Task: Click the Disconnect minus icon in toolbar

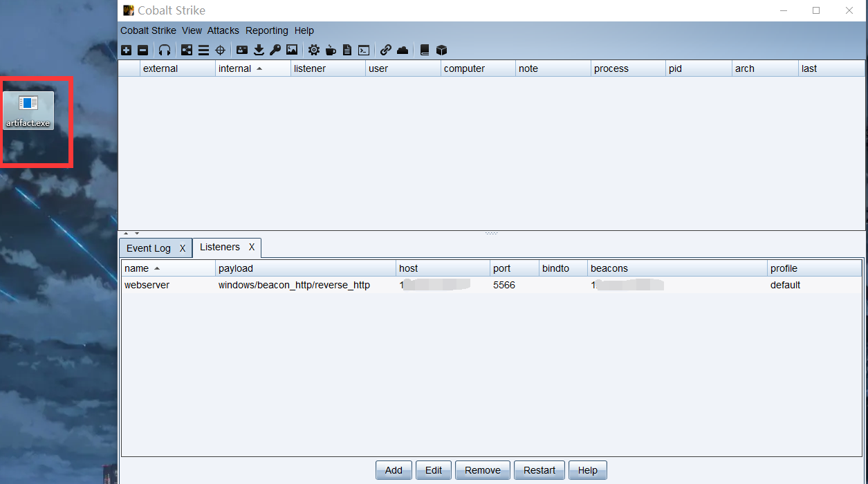Action: (142, 50)
